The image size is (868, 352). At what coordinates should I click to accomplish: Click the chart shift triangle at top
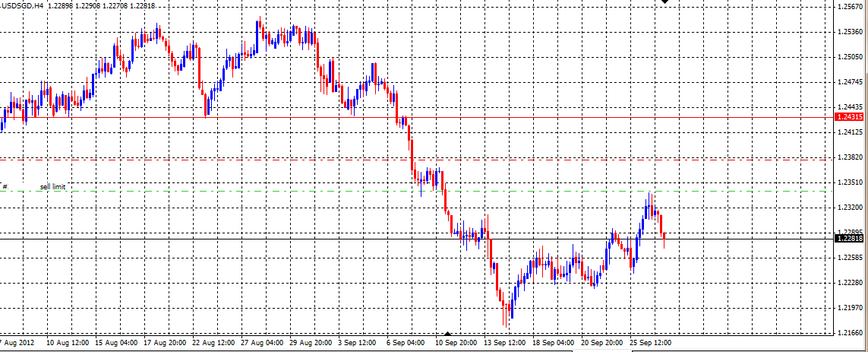[x=665, y=2]
